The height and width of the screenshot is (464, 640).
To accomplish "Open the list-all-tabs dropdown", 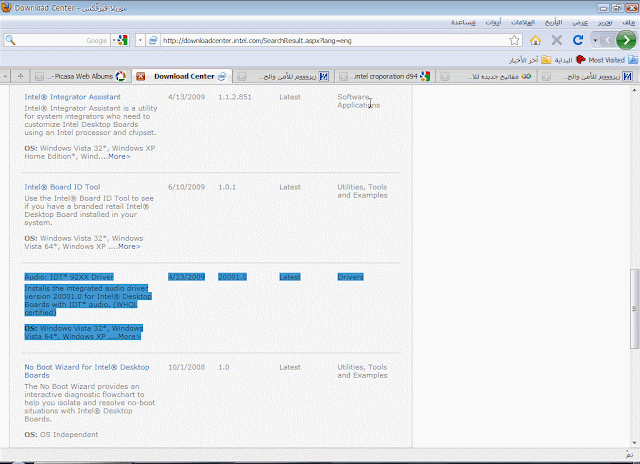I will click(x=4, y=76).
